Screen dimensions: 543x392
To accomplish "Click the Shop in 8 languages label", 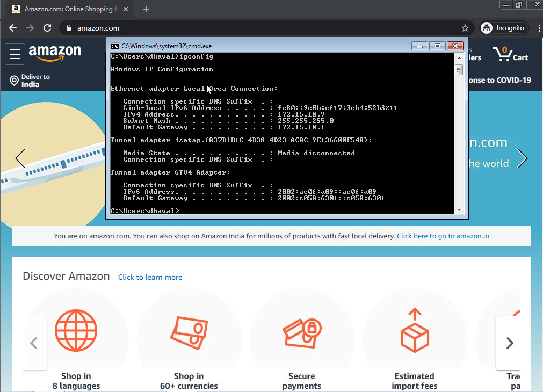I will click(76, 381).
